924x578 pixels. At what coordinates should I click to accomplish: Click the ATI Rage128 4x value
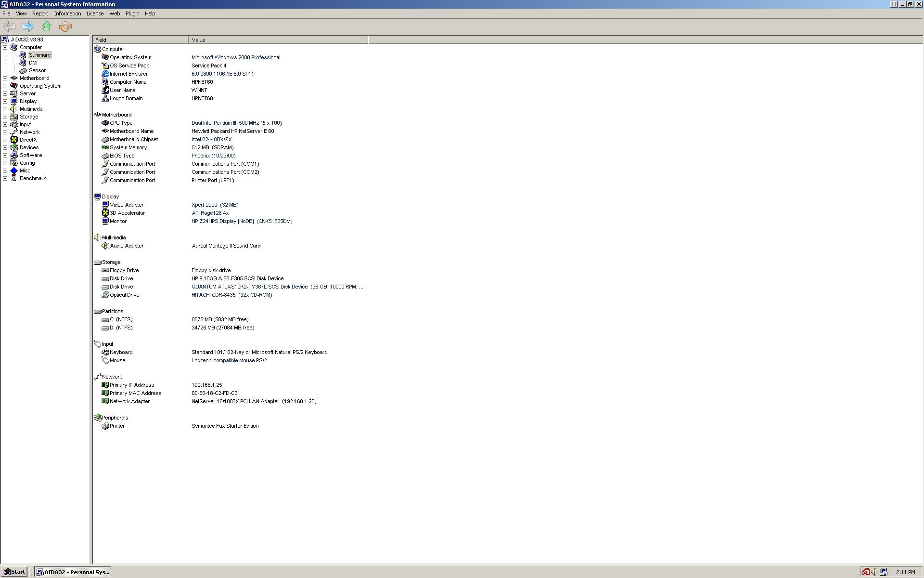(x=210, y=213)
